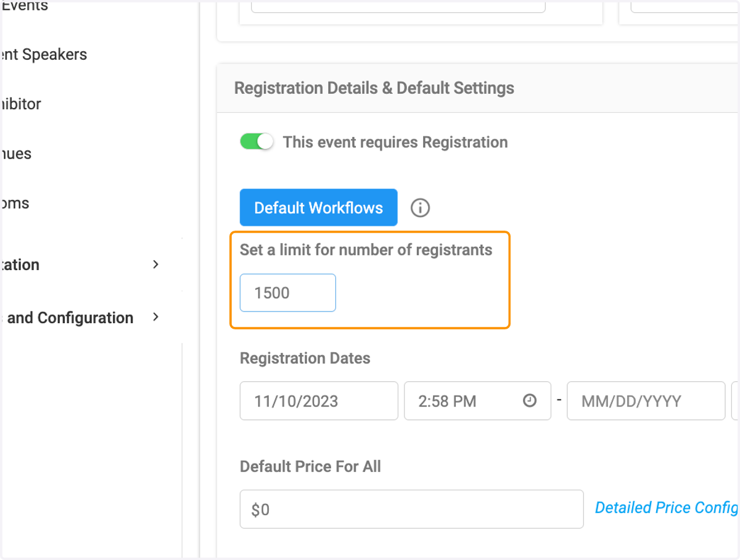Open the Detailed Price Config link

667,508
